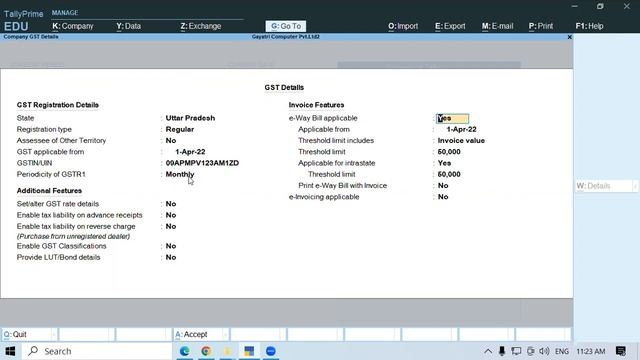Select the State value Uttar Pradesh
Screen dimensions: 640x360
tap(190, 118)
